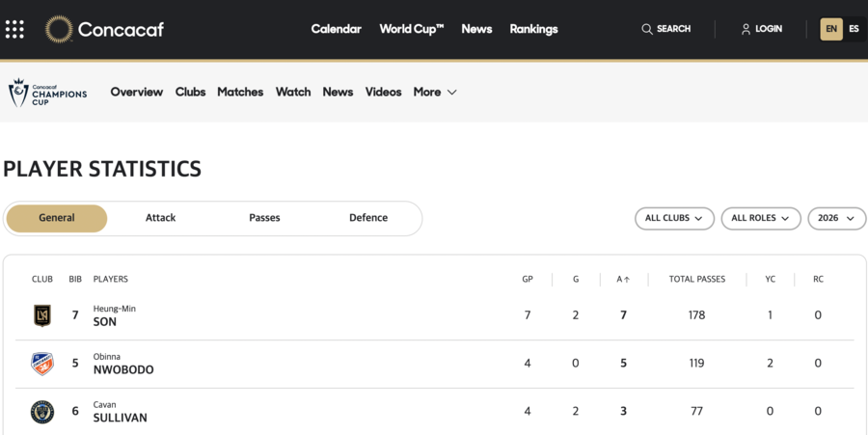Go to the Clubs page

[190, 92]
